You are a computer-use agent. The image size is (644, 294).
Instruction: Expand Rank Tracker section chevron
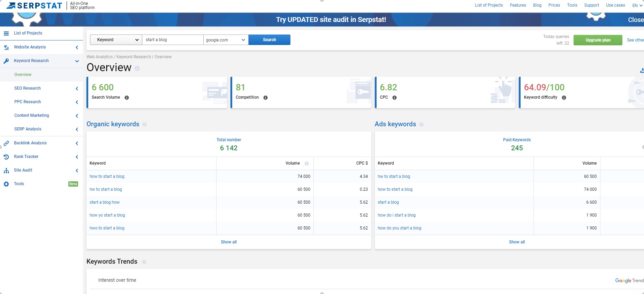click(77, 157)
